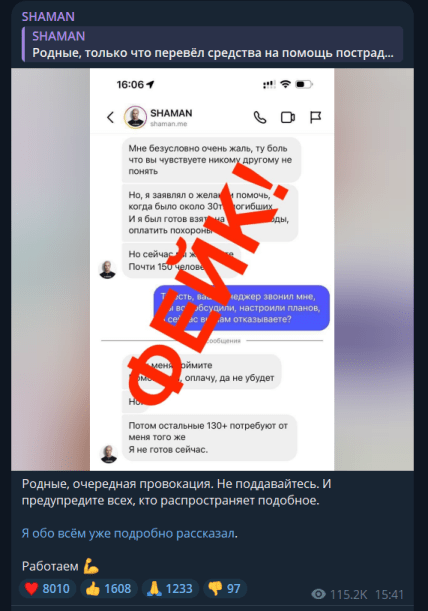
Task: Tap the blue outgoing message bubble
Action: point(242,308)
